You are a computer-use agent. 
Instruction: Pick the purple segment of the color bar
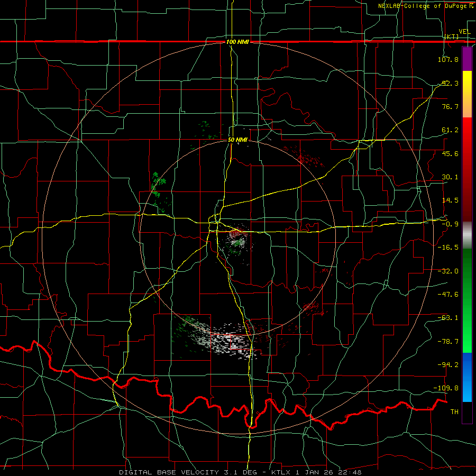(467, 59)
